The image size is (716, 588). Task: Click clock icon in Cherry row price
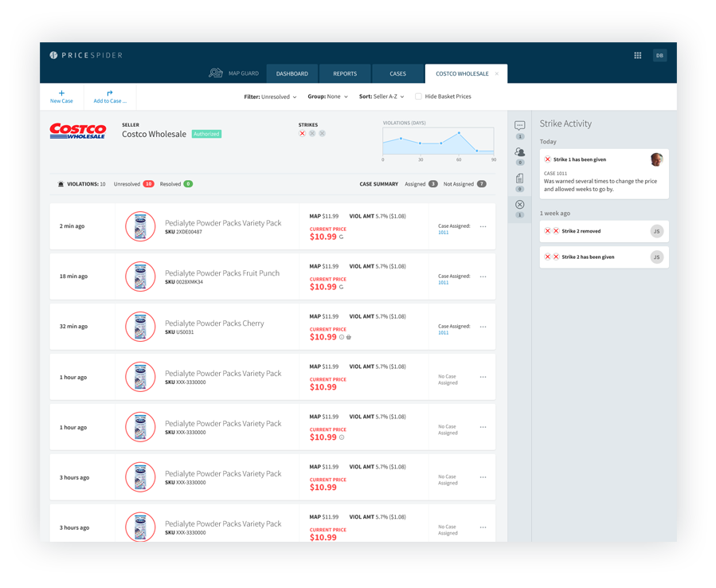click(x=342, y=337)
